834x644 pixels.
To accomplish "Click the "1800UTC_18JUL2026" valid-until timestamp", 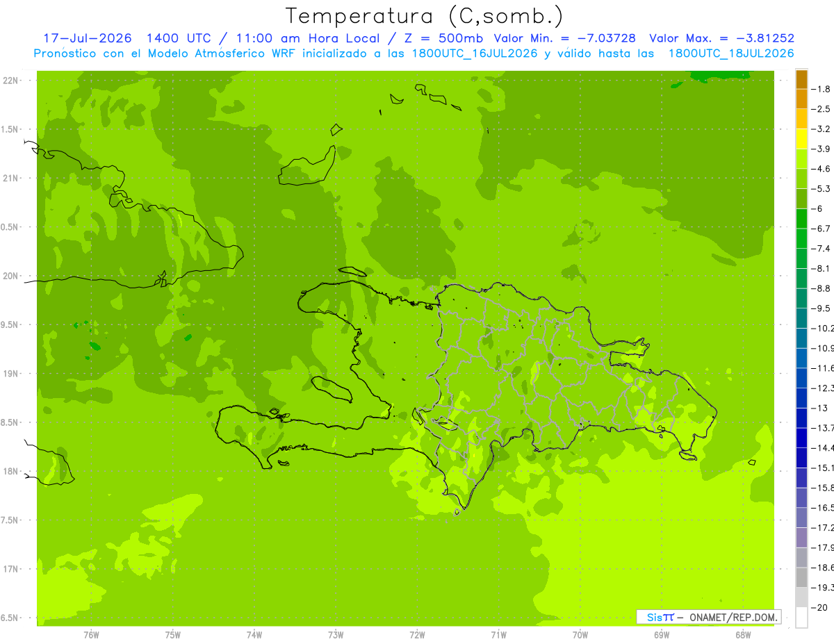I will point(731,53).
